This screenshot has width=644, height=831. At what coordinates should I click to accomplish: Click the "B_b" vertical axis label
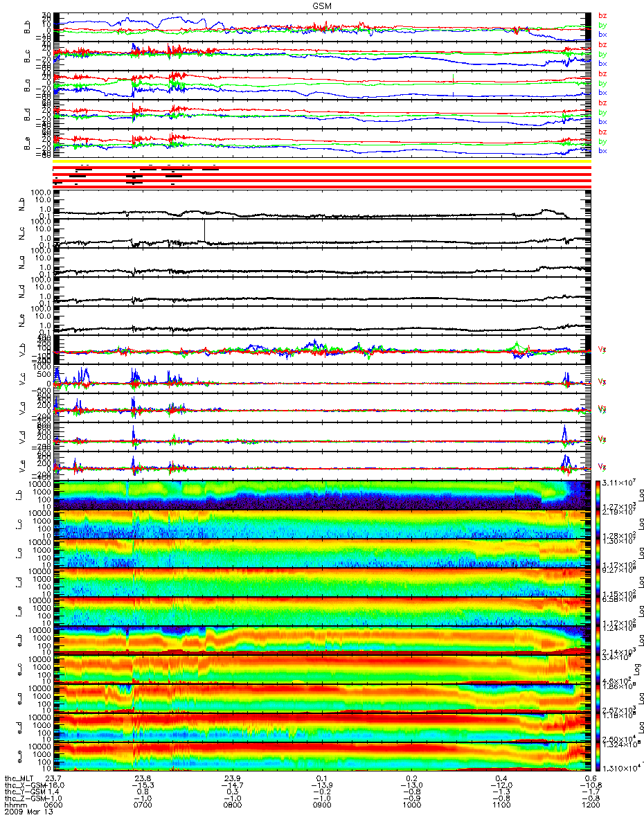pyautogui.click(x=27, y=27)
